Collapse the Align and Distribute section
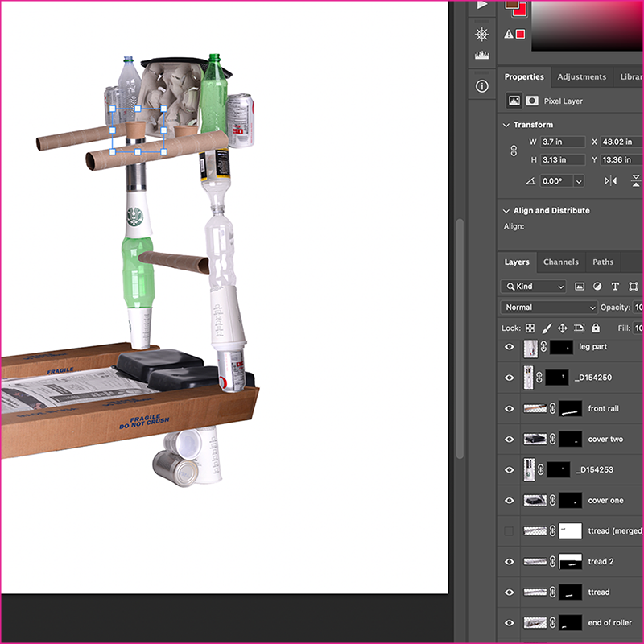This screenshot has height=644, width=644. tap(506, 211)
